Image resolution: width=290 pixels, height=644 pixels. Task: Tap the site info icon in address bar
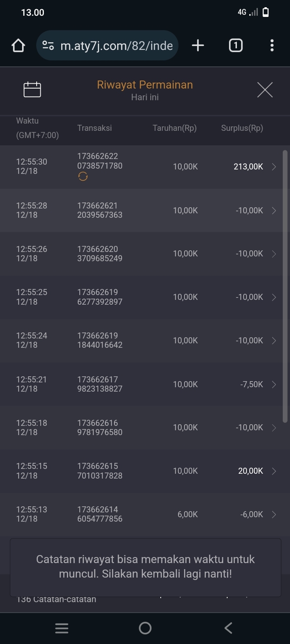click(48, 45)
